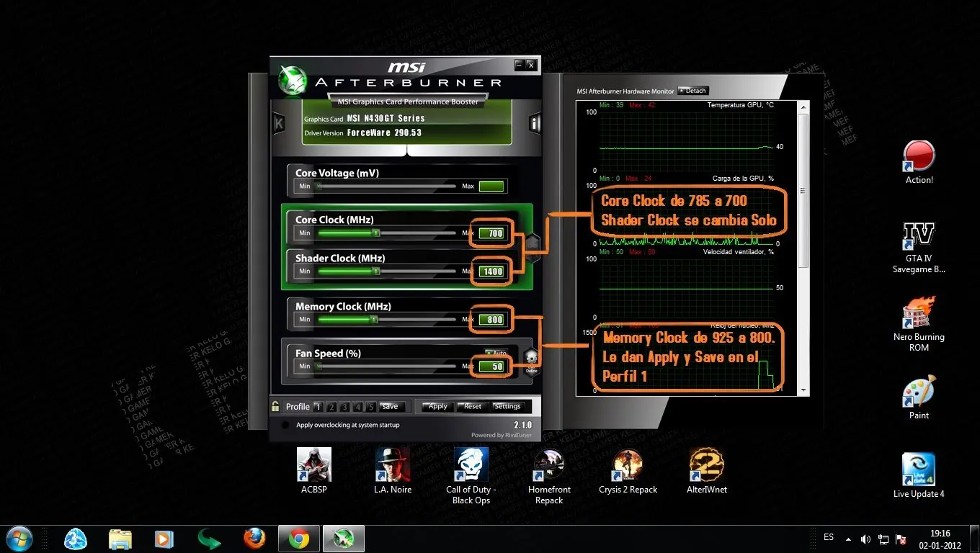The height and width of the screenshot is (553, 980).
Task: Select the Paint desktop shortcut
Action: [919, 397]
